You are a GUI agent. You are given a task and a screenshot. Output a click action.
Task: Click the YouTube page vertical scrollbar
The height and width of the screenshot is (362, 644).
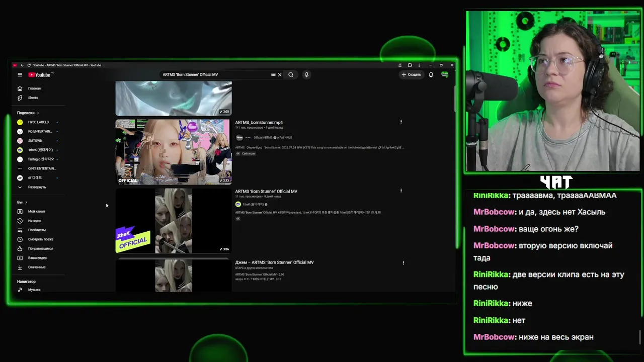[x=455, y=98]
